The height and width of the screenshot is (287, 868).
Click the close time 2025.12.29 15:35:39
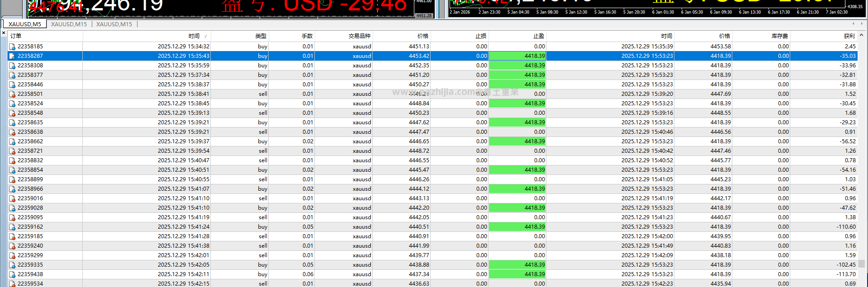pos(647,47)
